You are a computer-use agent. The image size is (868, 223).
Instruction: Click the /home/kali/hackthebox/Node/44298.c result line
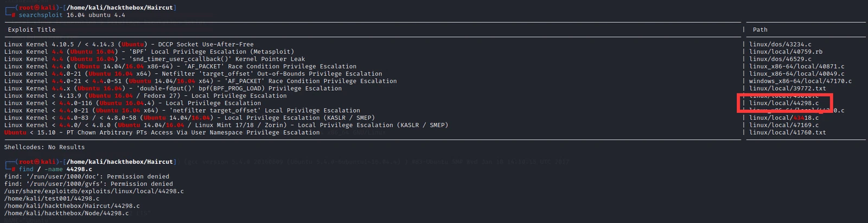66,213
